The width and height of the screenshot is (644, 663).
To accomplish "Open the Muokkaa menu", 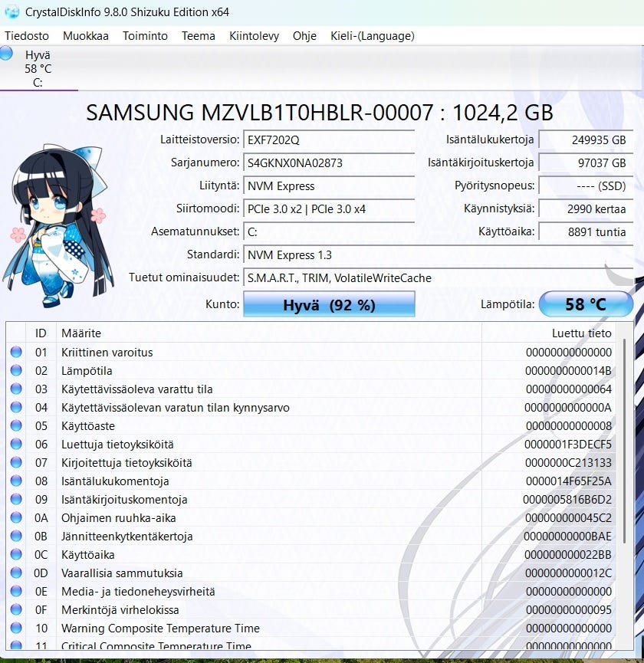I will pyautogui.click(x=85, y=36).
